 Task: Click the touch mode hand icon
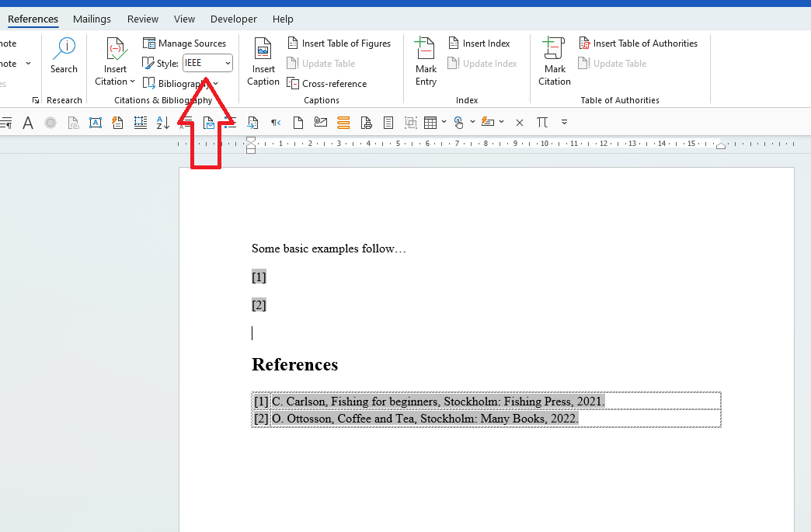click(x=459, y=123)
